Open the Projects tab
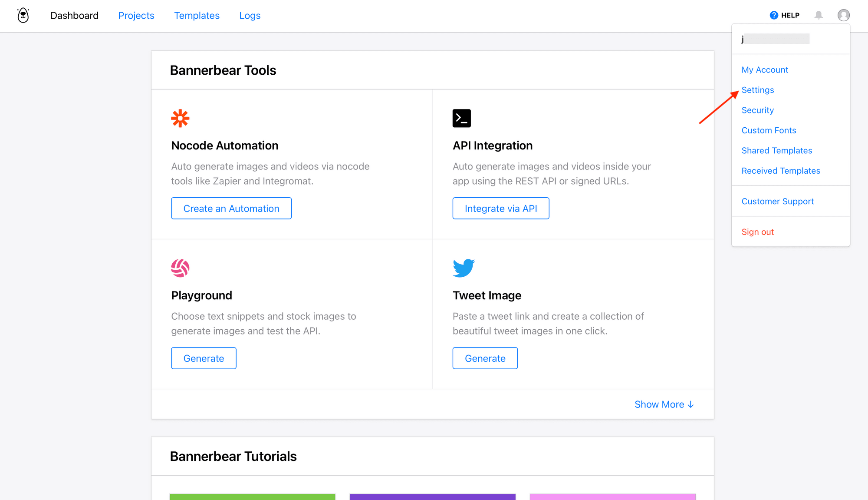Screen dimensions: 868x500 pyautogui.click(x=136, y=16)
